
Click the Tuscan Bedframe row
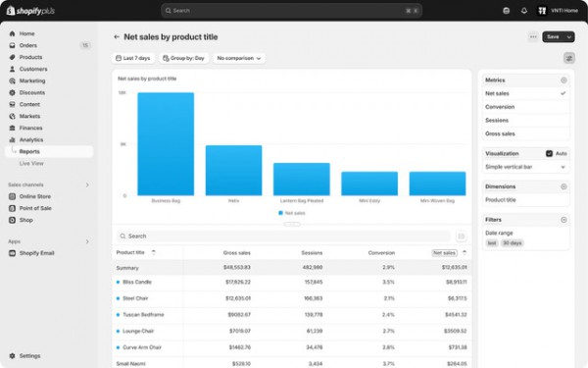[291, 315]
